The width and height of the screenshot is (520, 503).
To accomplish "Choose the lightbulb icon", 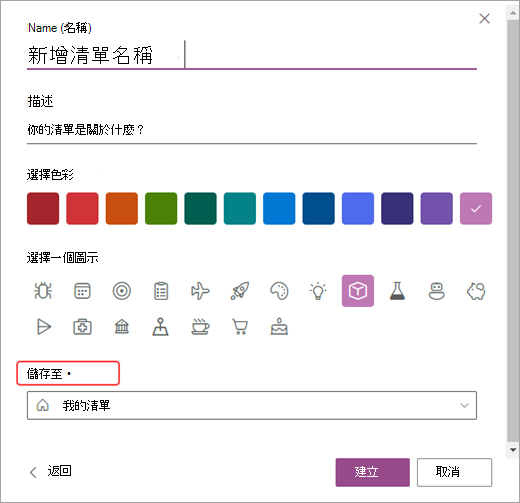I will [318, 291].
